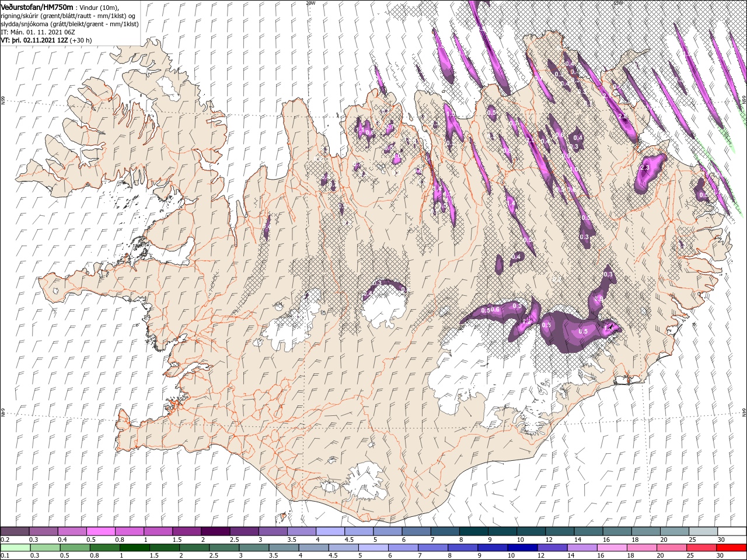Viewport: 747px width, 560px height.
Task: Click the 'rigning/skúrir' legend description text
Action: click(21, 16)
